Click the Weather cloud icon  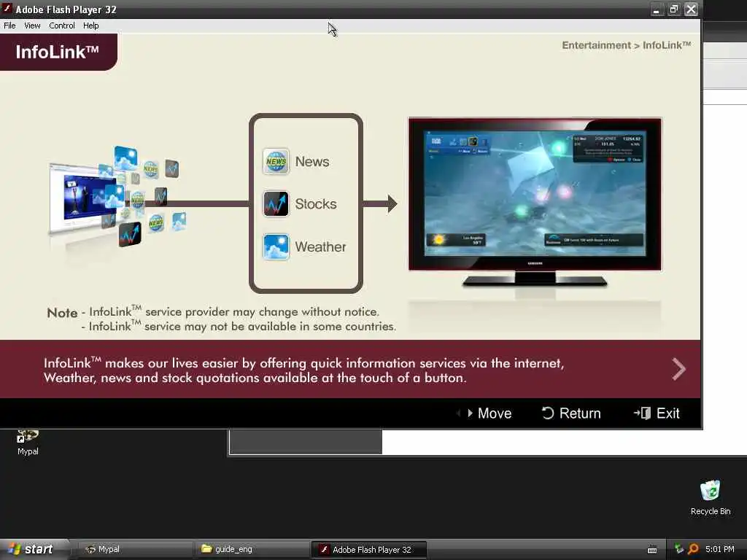click(x=276, y=246)
